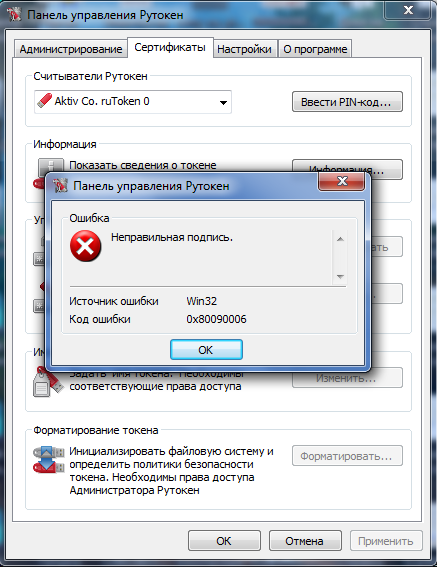Click the token format icon with arrows
The image size is (437, 567).
(x=48, y=459)
